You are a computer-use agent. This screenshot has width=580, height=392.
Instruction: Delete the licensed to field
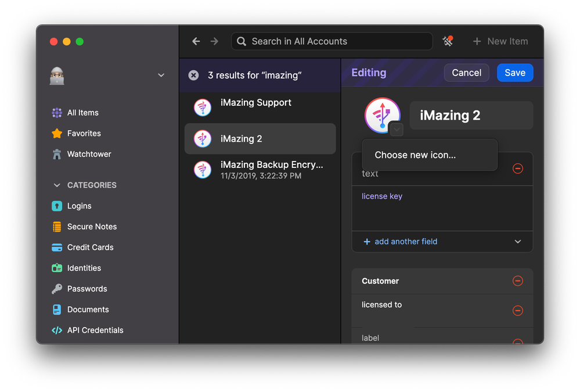[x=518, y=311]
